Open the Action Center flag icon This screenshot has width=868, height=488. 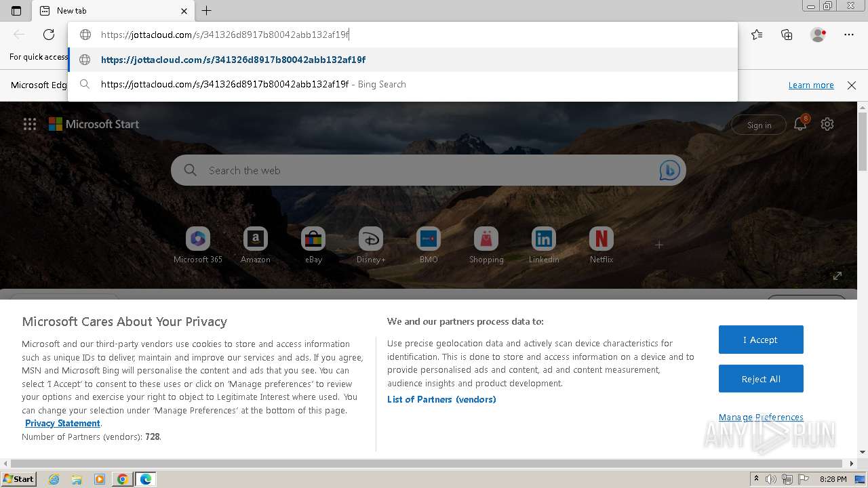point(804,479)
